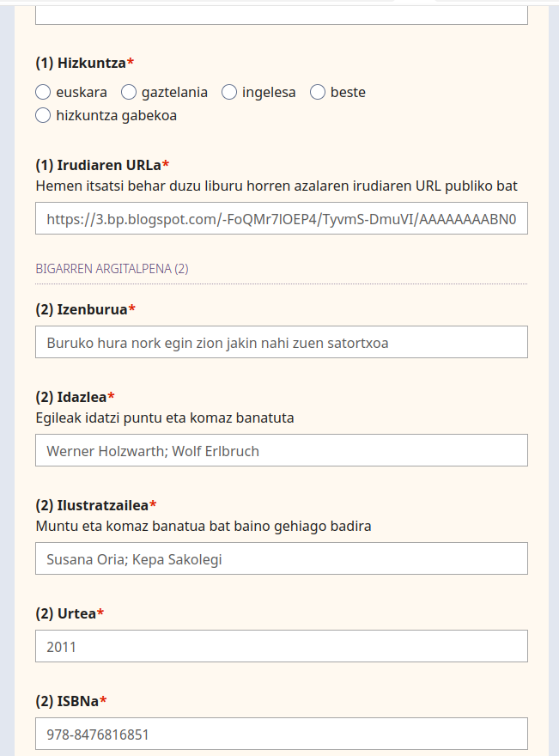
Task: Select the euskara language radio button
Action: click(44, 92)
